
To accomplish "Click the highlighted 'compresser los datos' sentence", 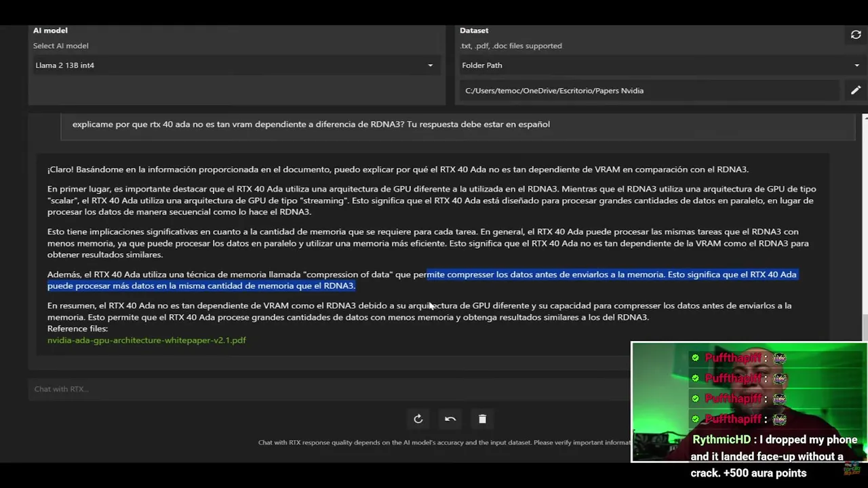I will click(422, 280).
